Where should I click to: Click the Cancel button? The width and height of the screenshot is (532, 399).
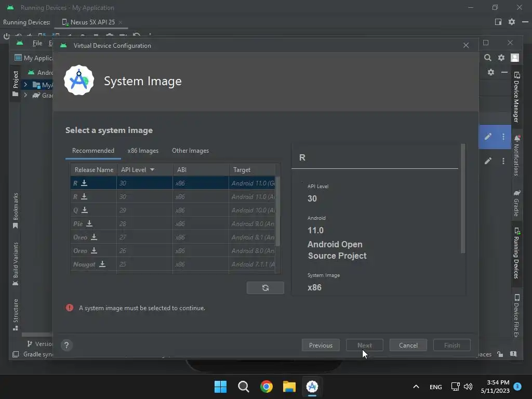click(x=408, y=345)
